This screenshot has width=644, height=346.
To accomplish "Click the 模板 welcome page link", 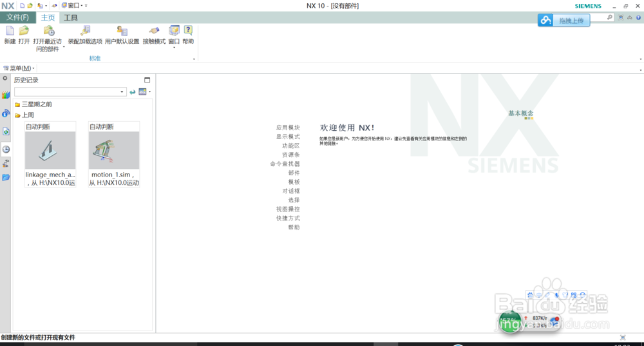I will pyautogui.click(x=294, y=182).
